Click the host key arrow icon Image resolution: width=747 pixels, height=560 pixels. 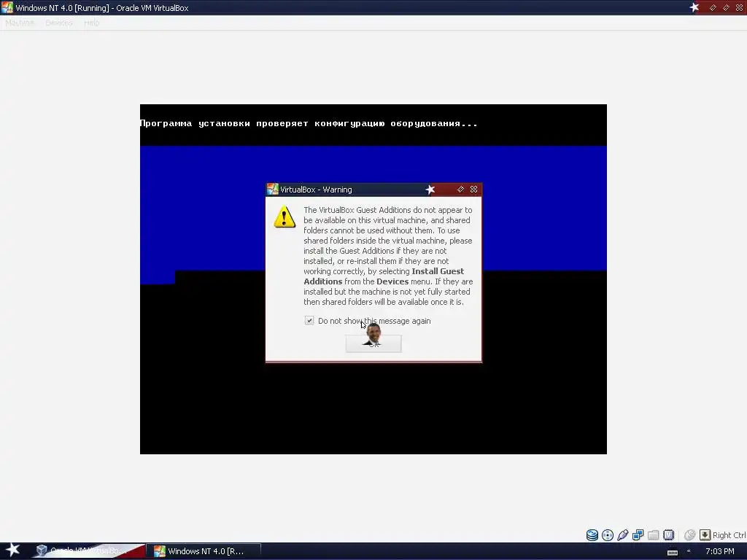[705, 535]
